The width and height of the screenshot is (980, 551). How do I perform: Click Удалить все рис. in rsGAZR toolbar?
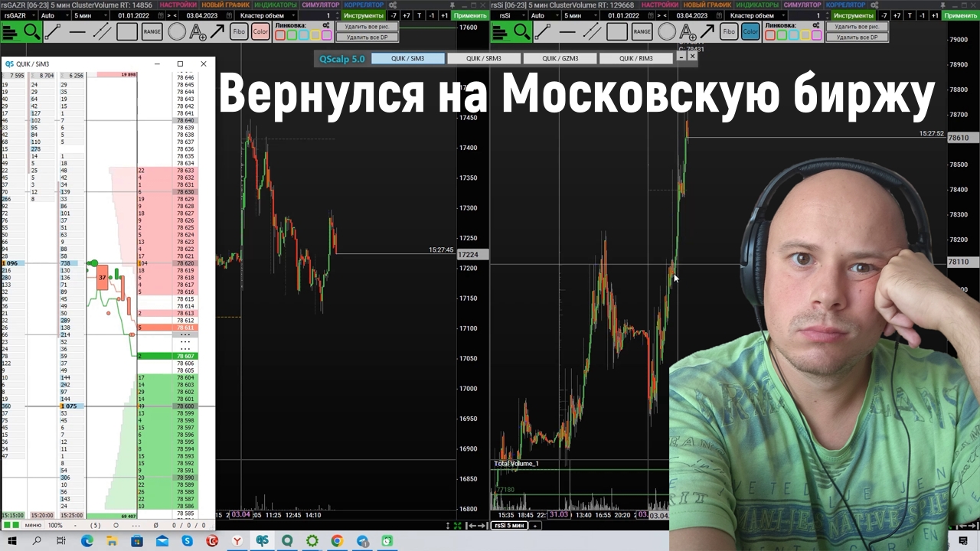coord(367,27)
